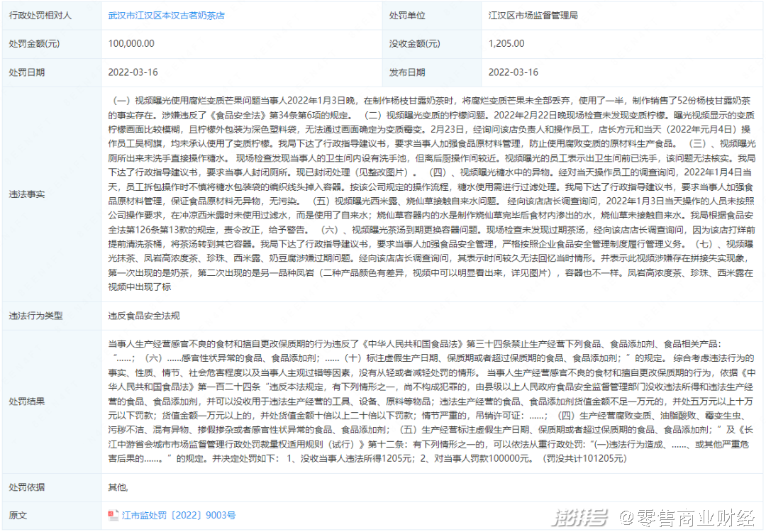The image size is (766, 532).
Task: Open the 江市监处罚〔2022〕9003号 original document link
Action: (178, 515)
